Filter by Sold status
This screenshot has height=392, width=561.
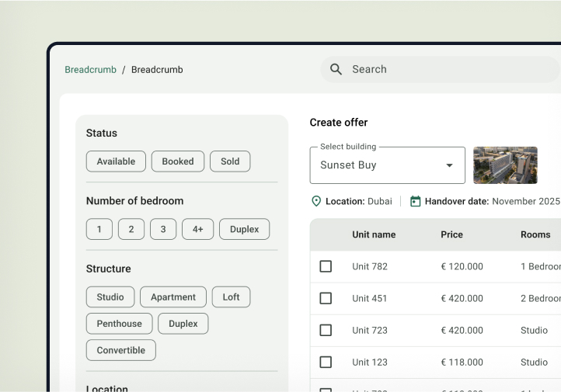[230, 161]
